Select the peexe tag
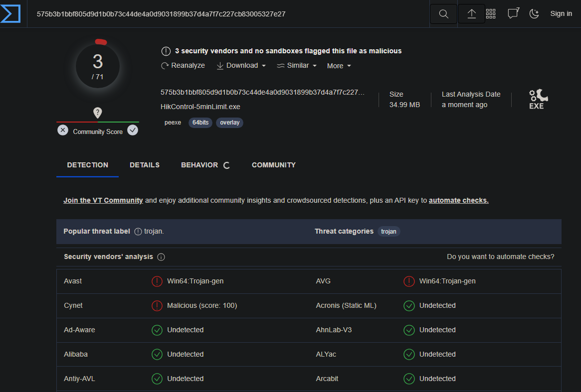 click(x=173, y=123)
